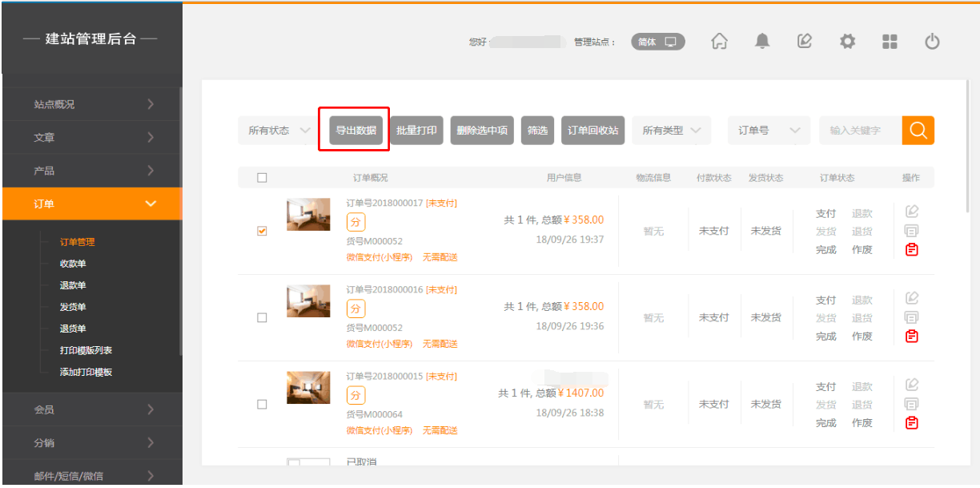980x488 pixels.
Task: Open the 所有状态 status dropdown
Action: click(x=277, y=131)
